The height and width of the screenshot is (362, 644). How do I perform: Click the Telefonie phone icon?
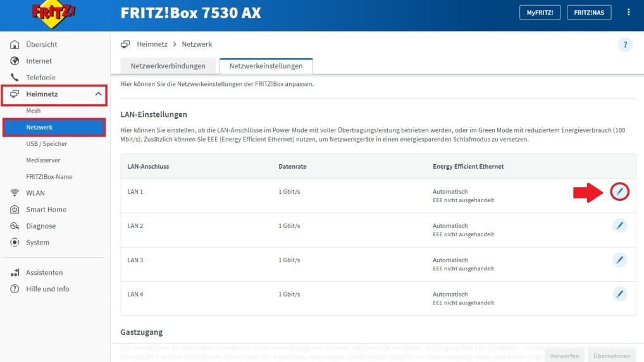[15, 77]
